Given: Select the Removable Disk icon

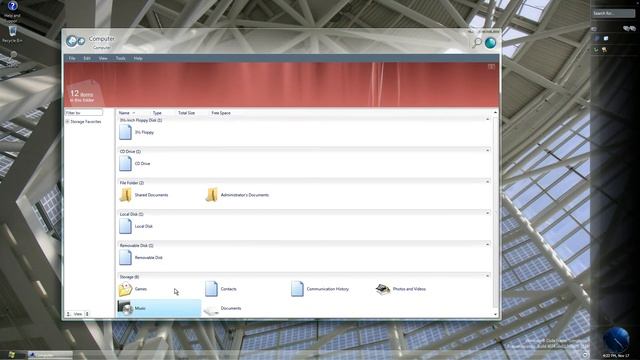Looking at the screenshot, I should tap(125, 258).
